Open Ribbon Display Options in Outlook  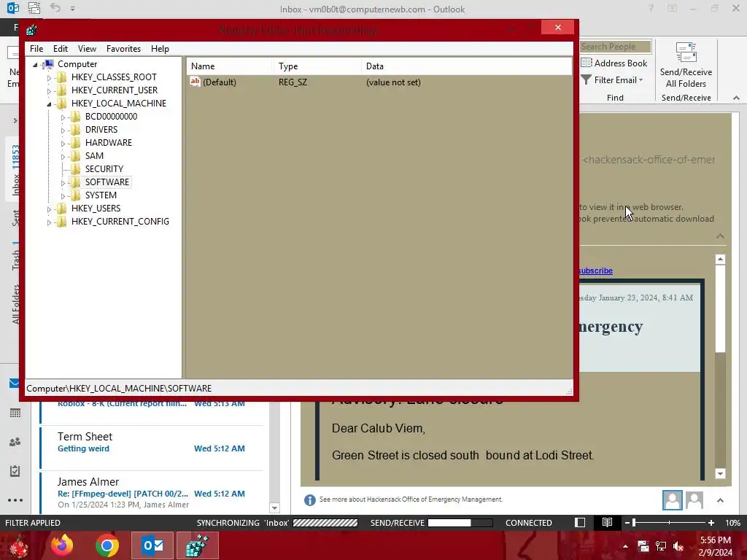tap(672, 8)
